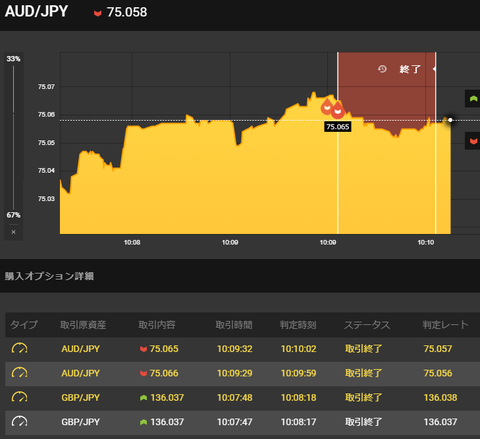
Task: Click the red arrow next to 75.058
Action: (x=98, y=13)
